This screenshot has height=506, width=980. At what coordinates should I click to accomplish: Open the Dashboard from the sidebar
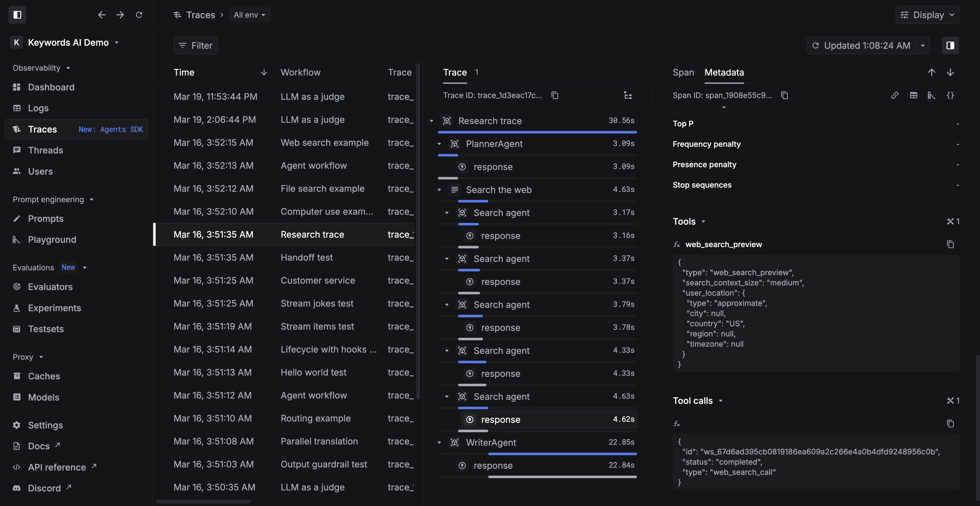point(51,87)
